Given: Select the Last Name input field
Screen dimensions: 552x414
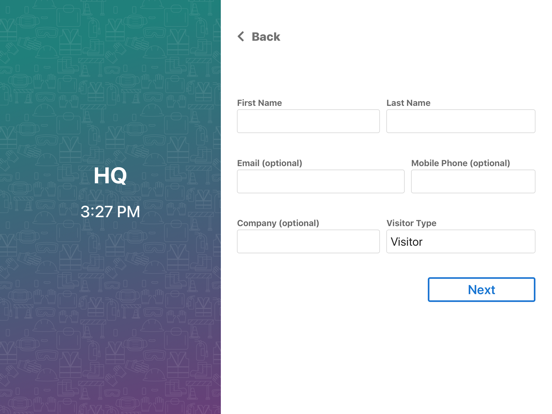Looking at the screenshot, I should click(461, 121).
